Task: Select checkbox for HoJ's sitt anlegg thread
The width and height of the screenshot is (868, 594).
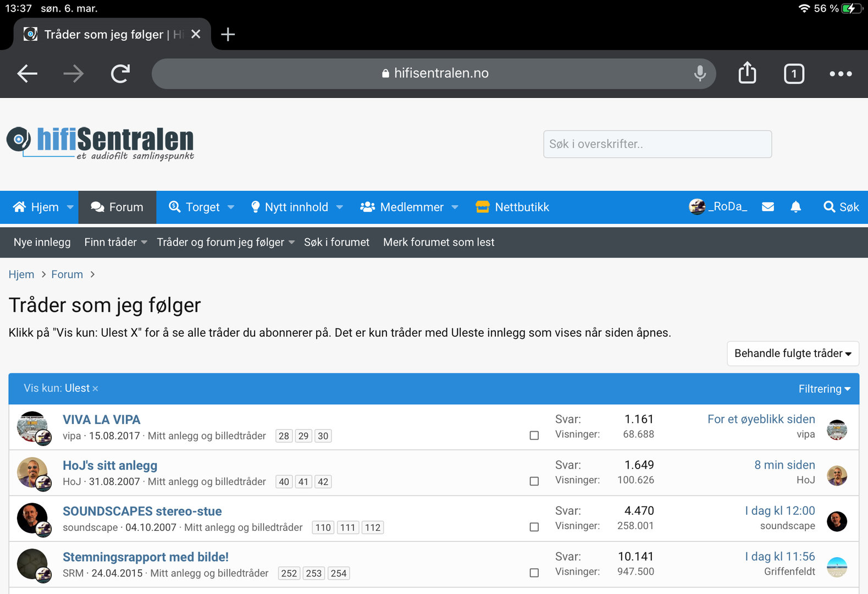Action: [534, 481]
